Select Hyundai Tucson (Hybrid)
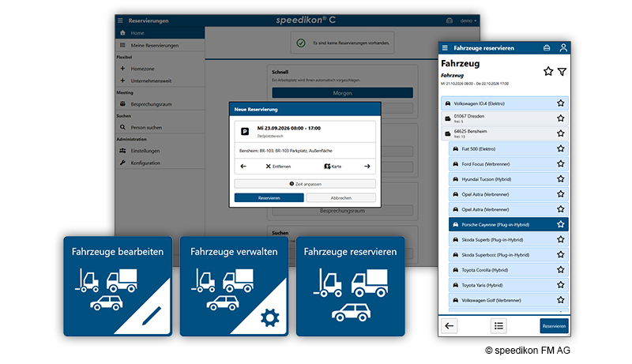This screenshot has width=632, height=364. click(509, 179)
